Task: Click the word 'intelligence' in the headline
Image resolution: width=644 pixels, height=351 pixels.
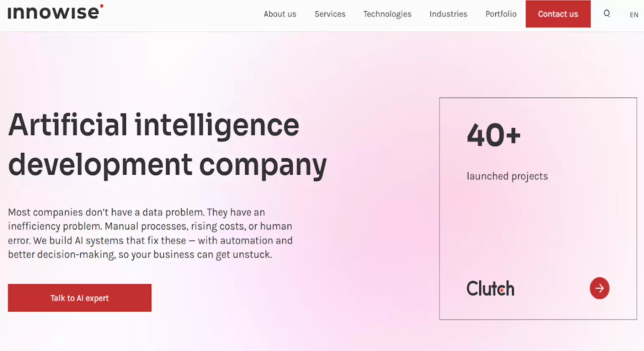Action: 217,125
